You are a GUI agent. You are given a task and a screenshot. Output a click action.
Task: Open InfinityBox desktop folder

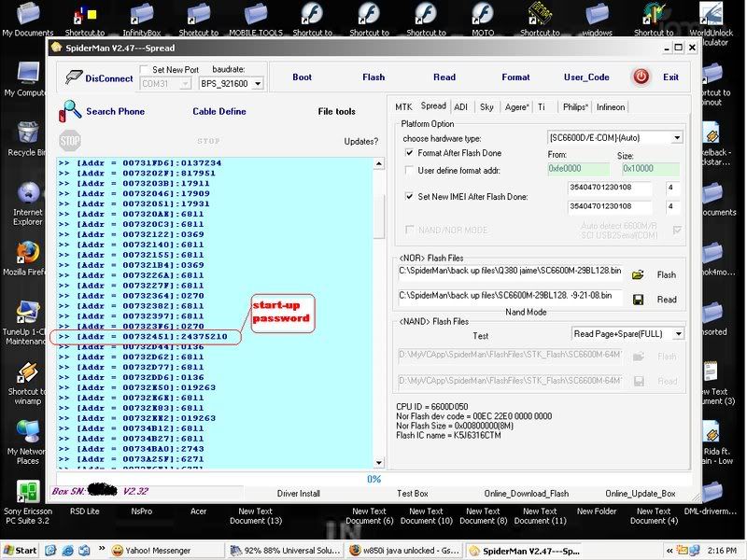(142, 19)
